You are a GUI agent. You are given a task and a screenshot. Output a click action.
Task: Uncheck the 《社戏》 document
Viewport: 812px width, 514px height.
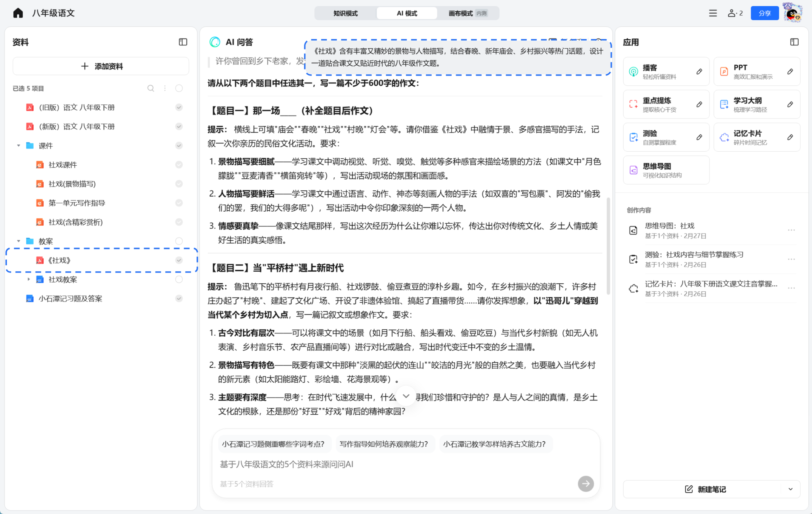coord(179,260)
